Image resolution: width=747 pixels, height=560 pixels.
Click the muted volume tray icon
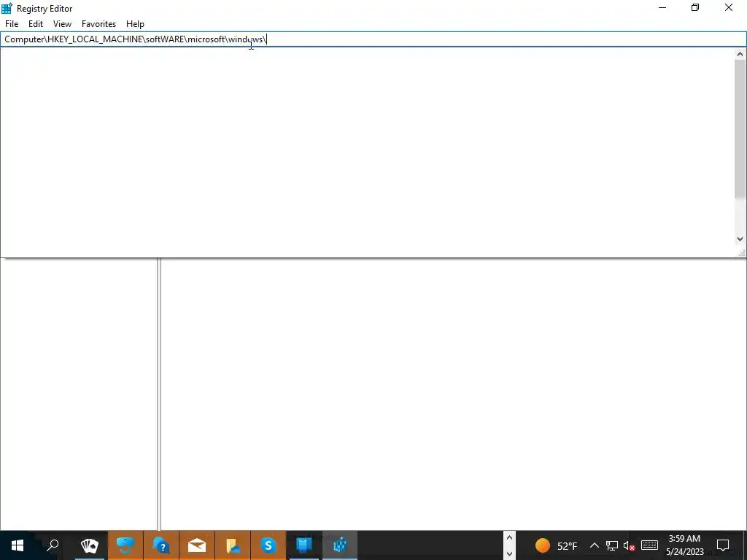click(x=630, y=545)
